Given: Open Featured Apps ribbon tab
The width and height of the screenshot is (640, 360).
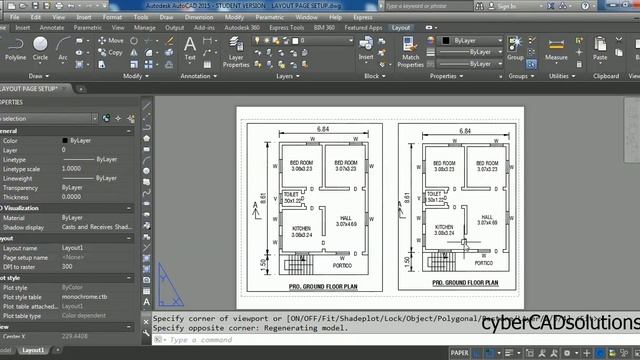Looking at the screenshot, I should 363,27.
